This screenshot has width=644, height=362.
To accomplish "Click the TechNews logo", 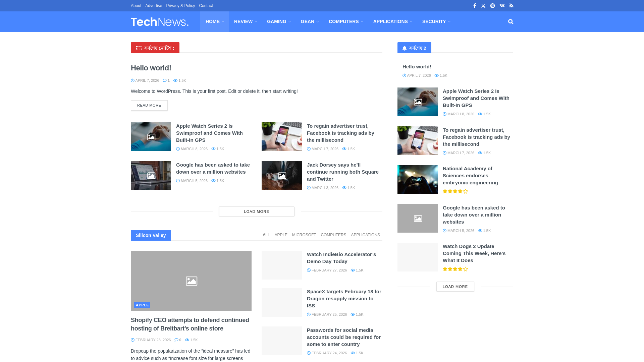I will click(x=160, y=22).
